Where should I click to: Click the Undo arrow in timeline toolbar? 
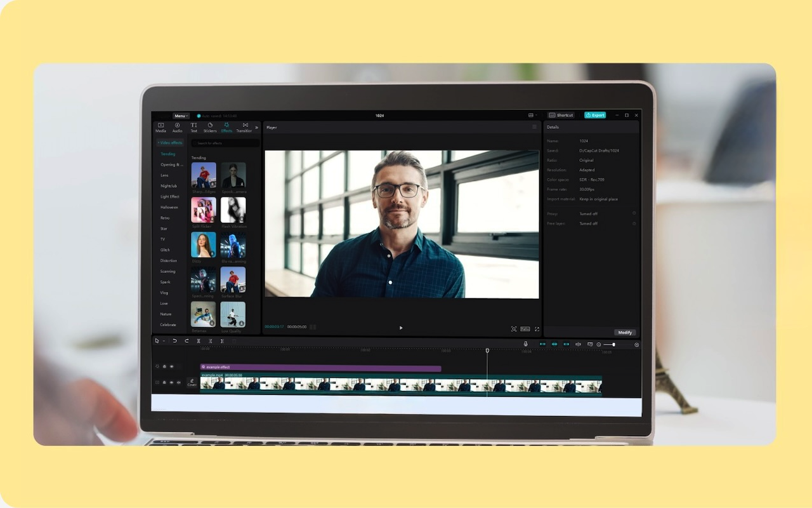174,341
